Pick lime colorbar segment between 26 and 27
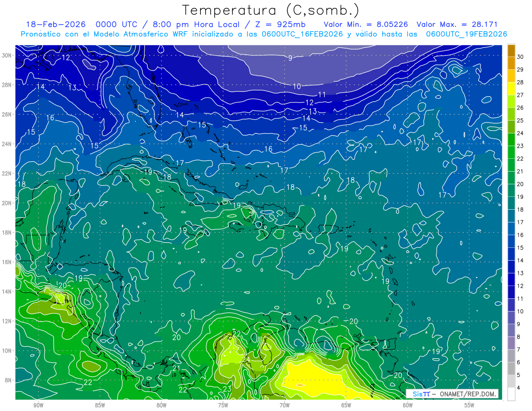Image resolution: width=532 pixels, height=411 pixels. coord(511,102)
